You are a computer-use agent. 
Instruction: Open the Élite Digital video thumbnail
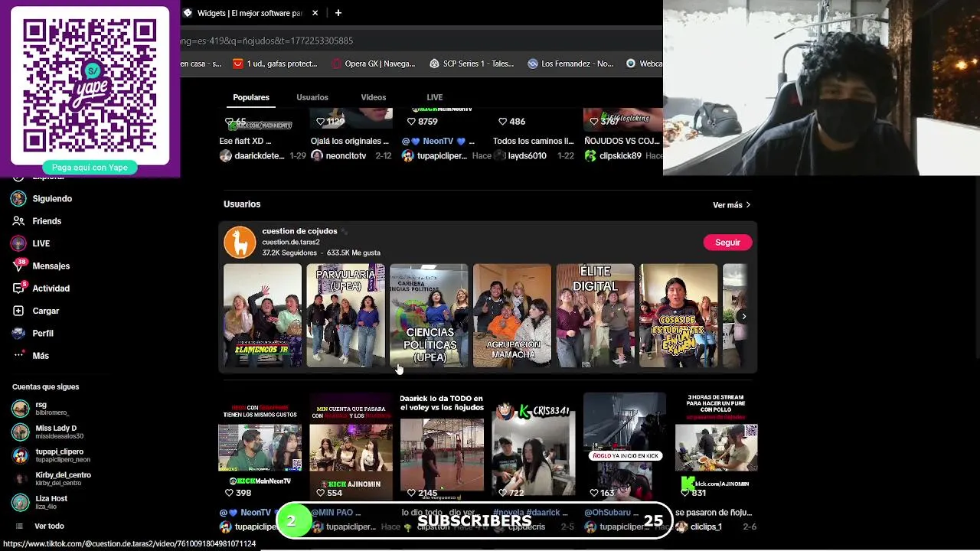click(596, 316)
